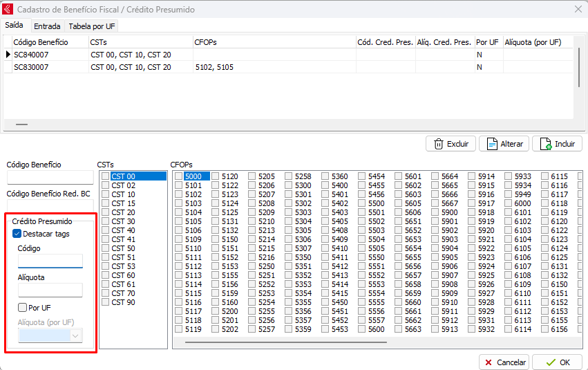Screen dimensions: 588x370
Task: Click the add-page icon on Incluir
Action: 544,144
